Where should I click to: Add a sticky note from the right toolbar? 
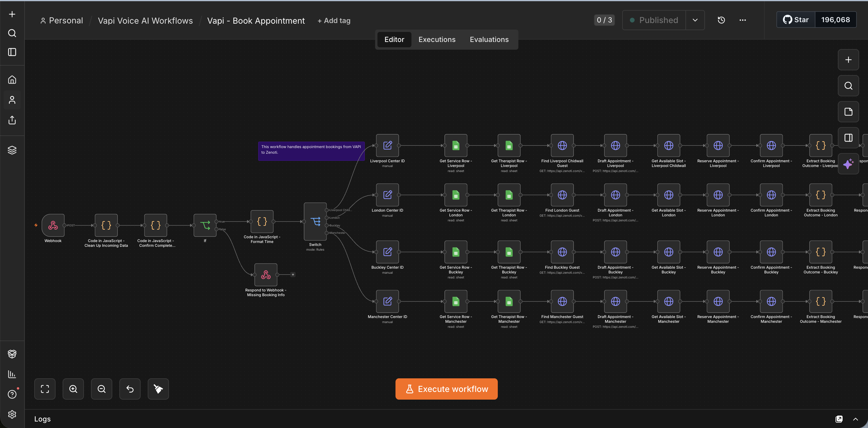click(848, 112)
